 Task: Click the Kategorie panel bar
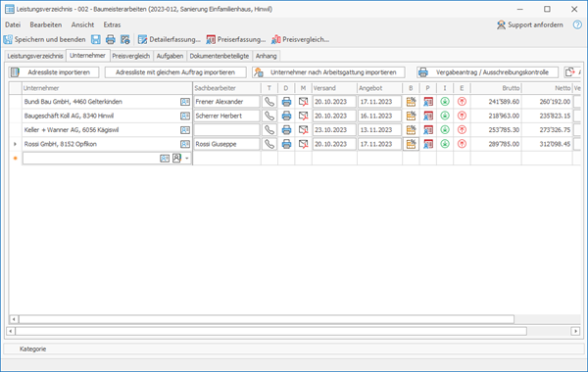[294, 349]
